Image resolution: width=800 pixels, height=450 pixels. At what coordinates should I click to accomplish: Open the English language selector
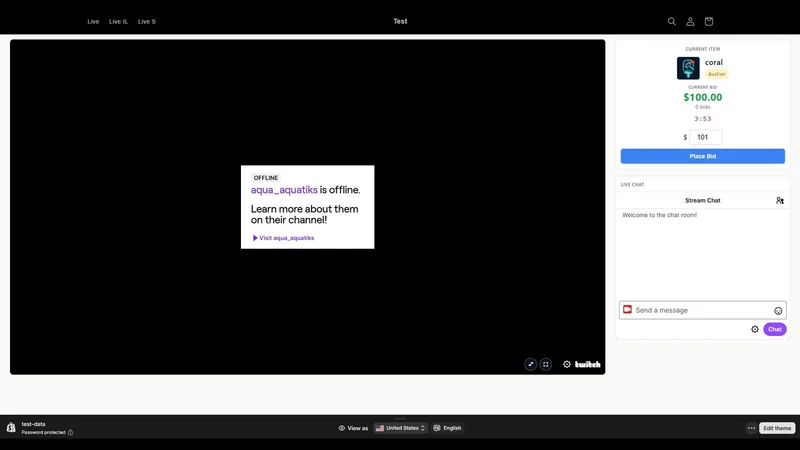pos(447,428)
